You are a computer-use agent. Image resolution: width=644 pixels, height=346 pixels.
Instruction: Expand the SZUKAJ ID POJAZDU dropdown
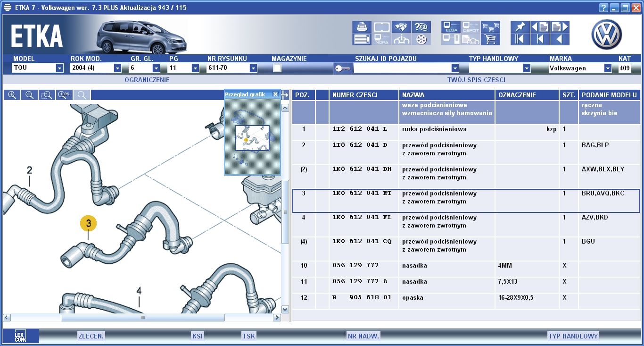455,68
